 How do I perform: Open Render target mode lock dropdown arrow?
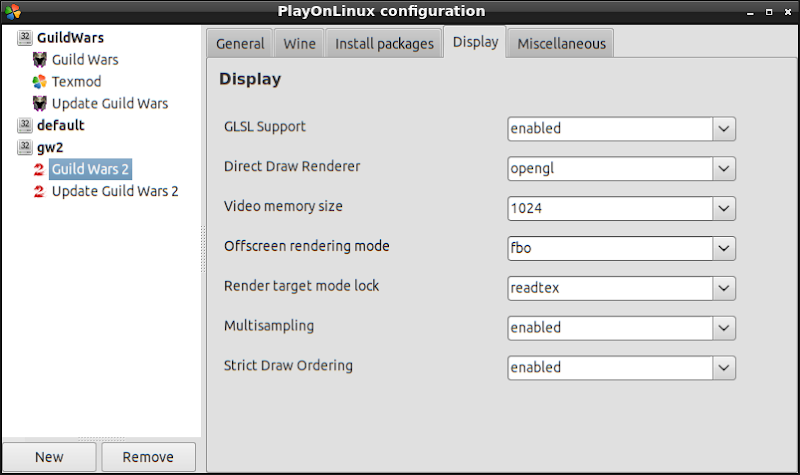click(723, 288)
